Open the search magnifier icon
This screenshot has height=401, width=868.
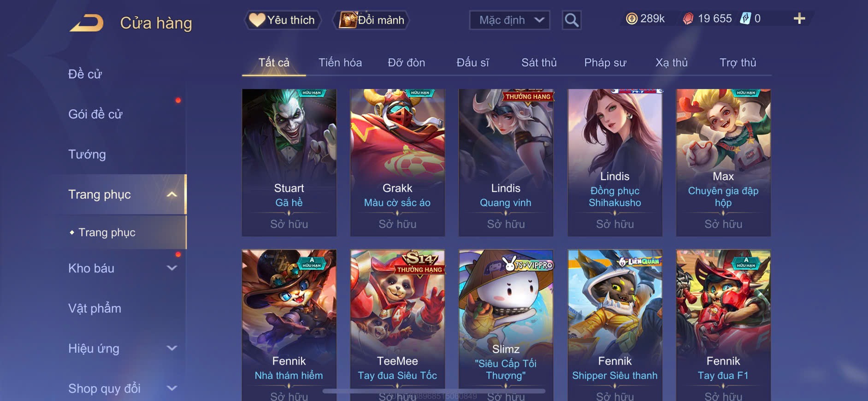572,20
